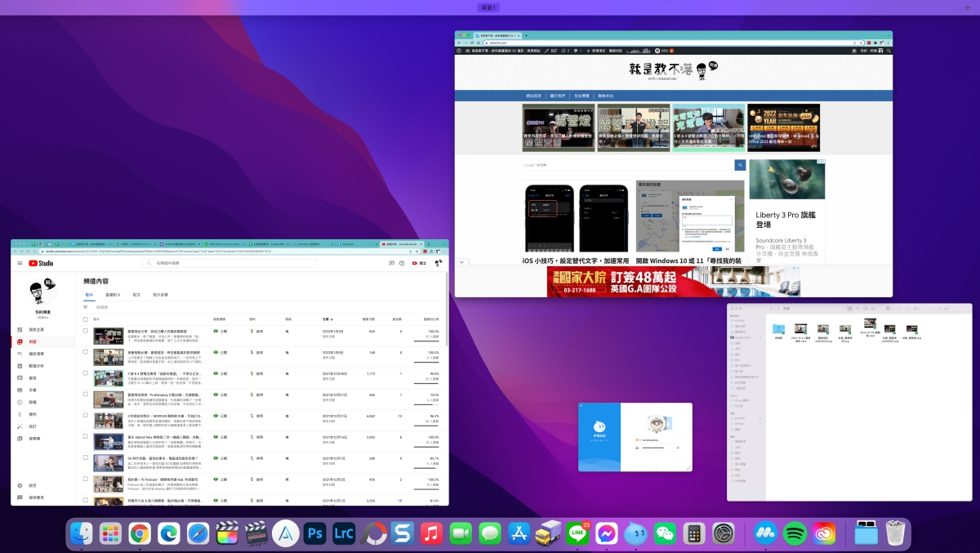Tick the select-all videos checkbox in header
Screen dimensions: 980x553
(85, 318)
